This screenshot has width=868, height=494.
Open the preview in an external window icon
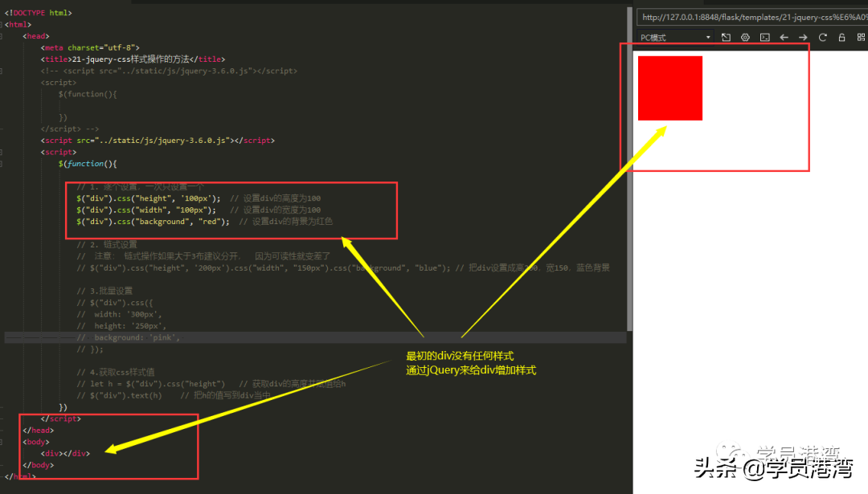click(726, 37)
